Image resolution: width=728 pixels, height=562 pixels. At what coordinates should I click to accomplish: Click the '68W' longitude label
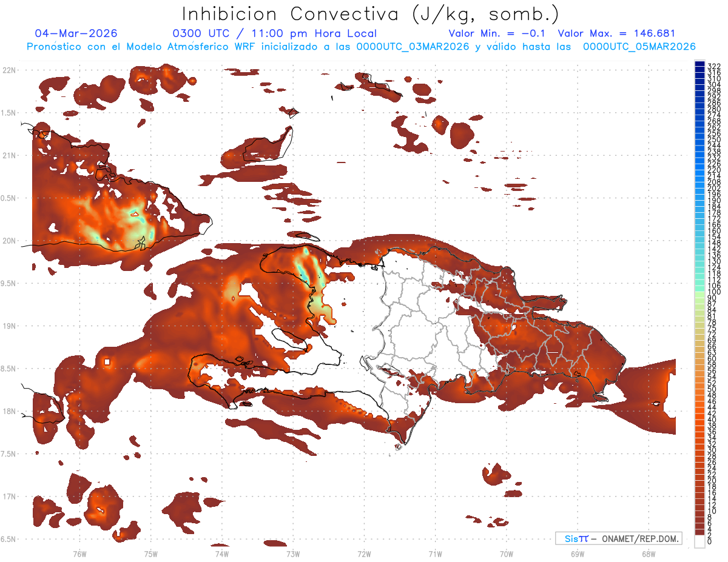648,554
